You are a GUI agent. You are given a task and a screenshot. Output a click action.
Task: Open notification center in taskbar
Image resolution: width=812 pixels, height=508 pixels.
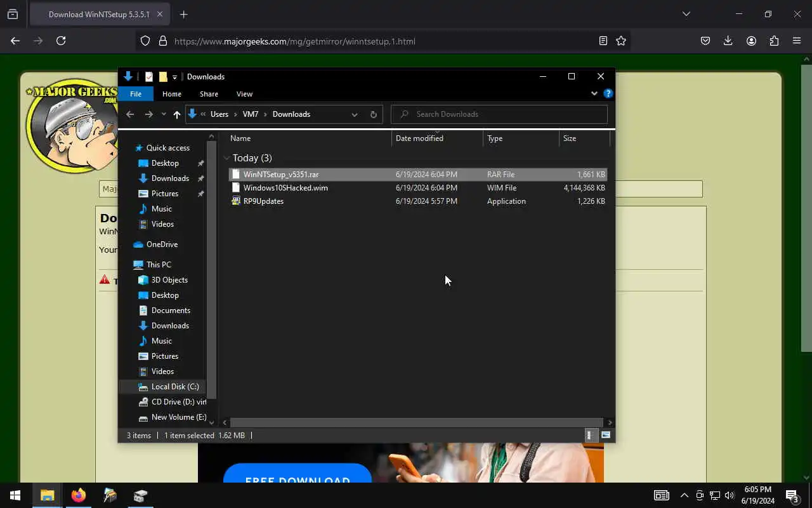point(792,495)
